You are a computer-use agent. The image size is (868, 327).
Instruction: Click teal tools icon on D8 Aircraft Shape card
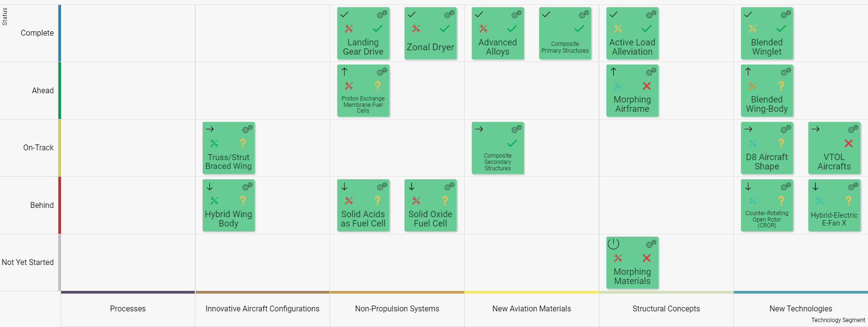(753, 143)
